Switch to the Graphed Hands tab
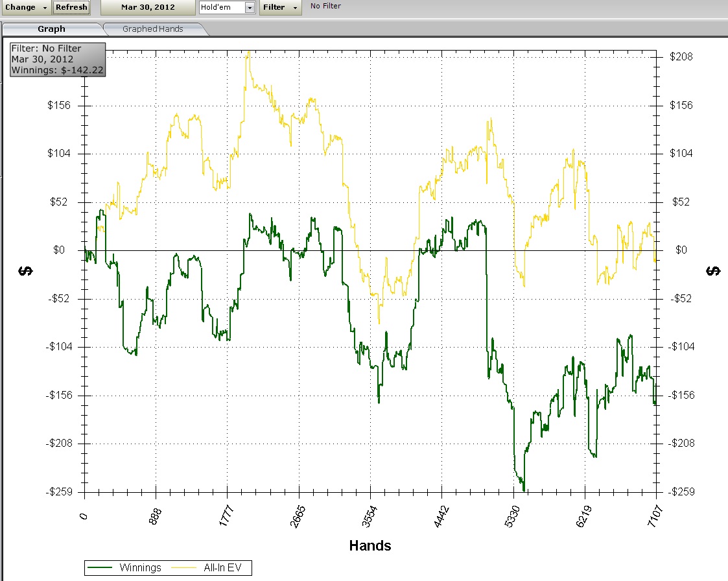 [x=152, y=29]
